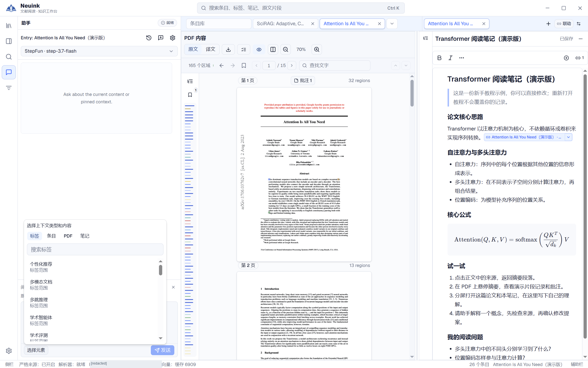Go to next PDF page chevron

click(292, 65)
